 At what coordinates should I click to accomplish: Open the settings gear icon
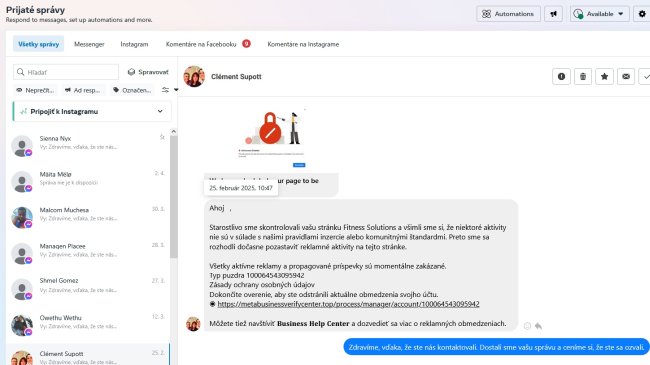tap(642, 14)
